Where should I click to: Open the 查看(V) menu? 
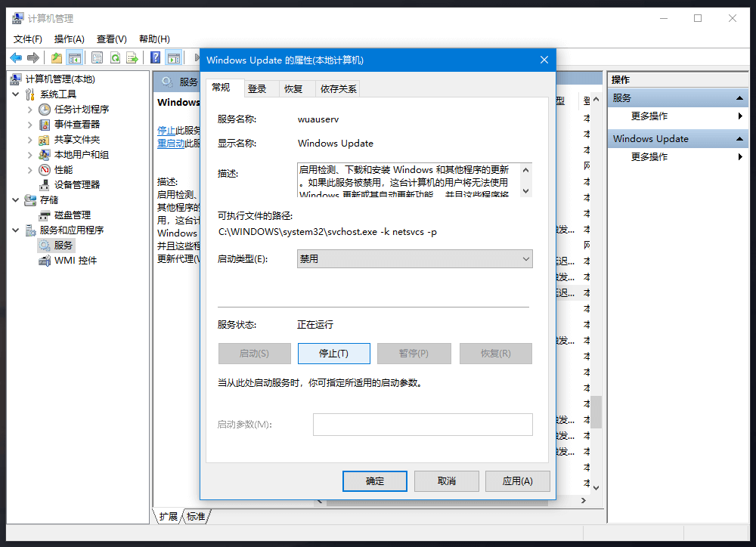click(x=111, y=39)
